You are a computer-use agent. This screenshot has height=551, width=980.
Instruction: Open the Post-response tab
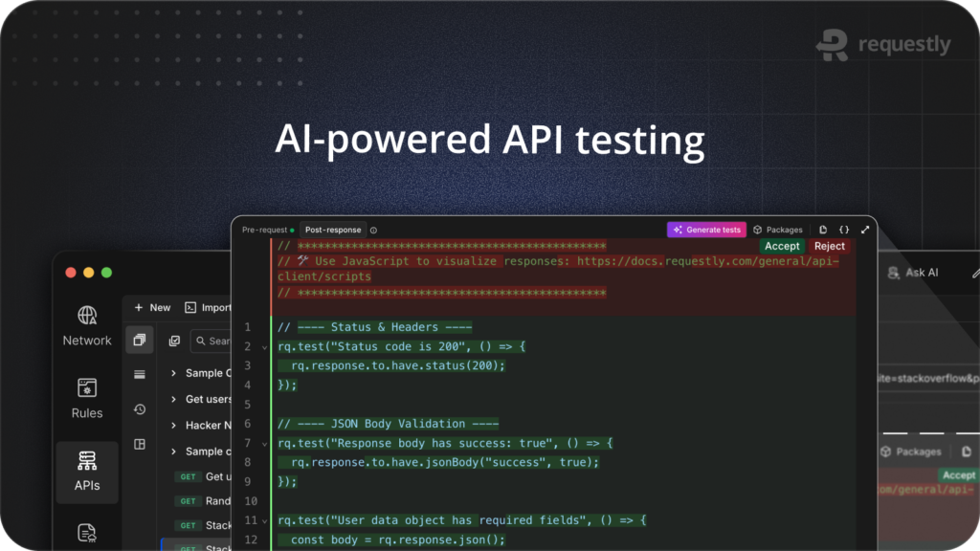[x=332, y=230]
